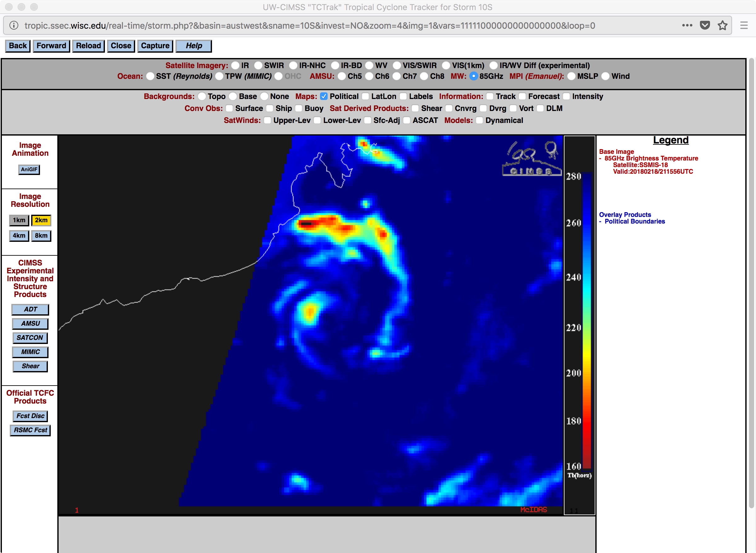This screenshot has width=756, height=553.
Task: Enable the Dvrg derived product
Action: [484, 108]
